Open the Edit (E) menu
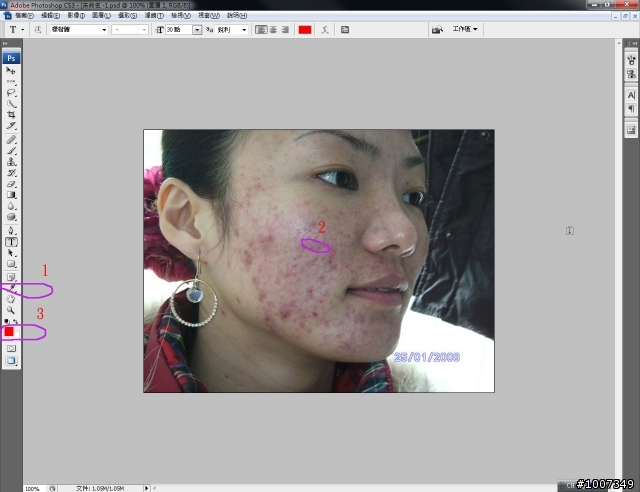This screenshot has width=640, height=492. coord(50,16)
